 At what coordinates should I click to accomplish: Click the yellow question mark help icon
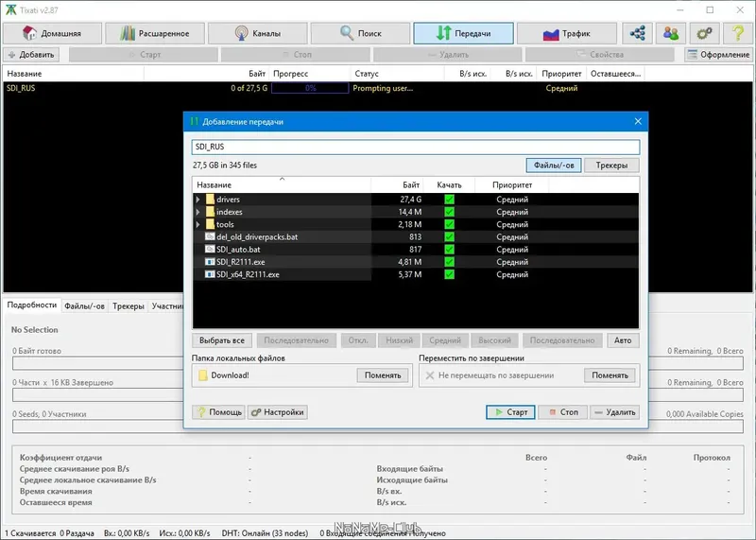(738, 33)
